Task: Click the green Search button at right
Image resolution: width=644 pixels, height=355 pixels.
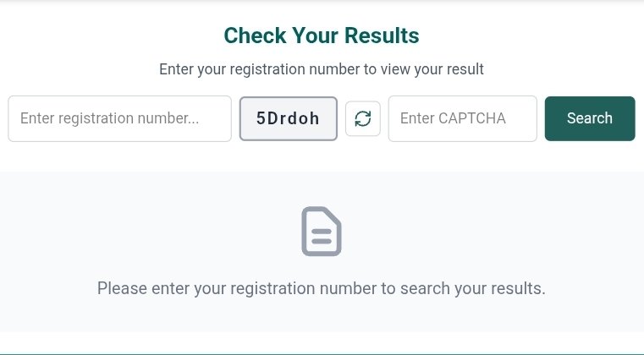Action: tap(589, 118)
